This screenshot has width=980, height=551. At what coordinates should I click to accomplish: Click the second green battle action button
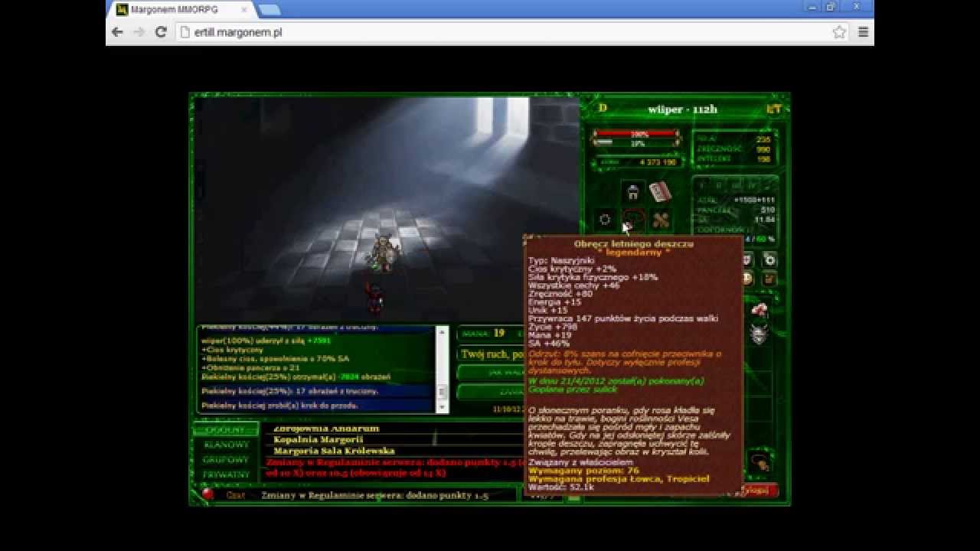pos(491,391)
